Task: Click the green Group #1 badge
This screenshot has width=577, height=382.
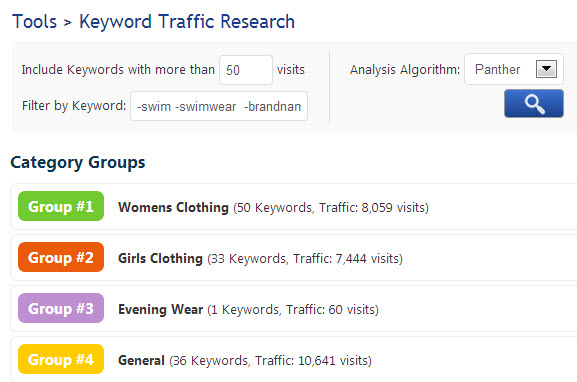Action: pyautogui.click(x=61, y=206)
